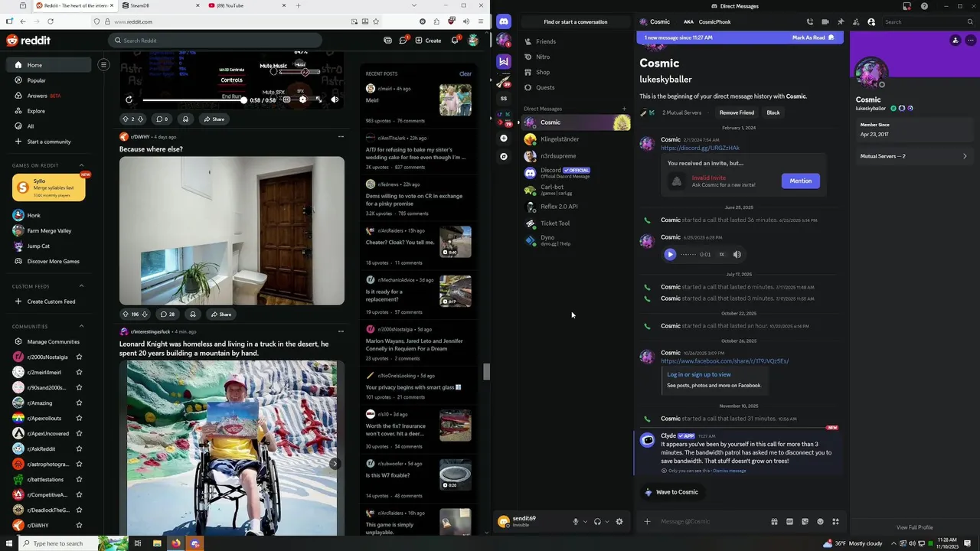Open Nitro in Discord sidebar
The width and height of the screenshot is (980, 551).
(576, 57)
